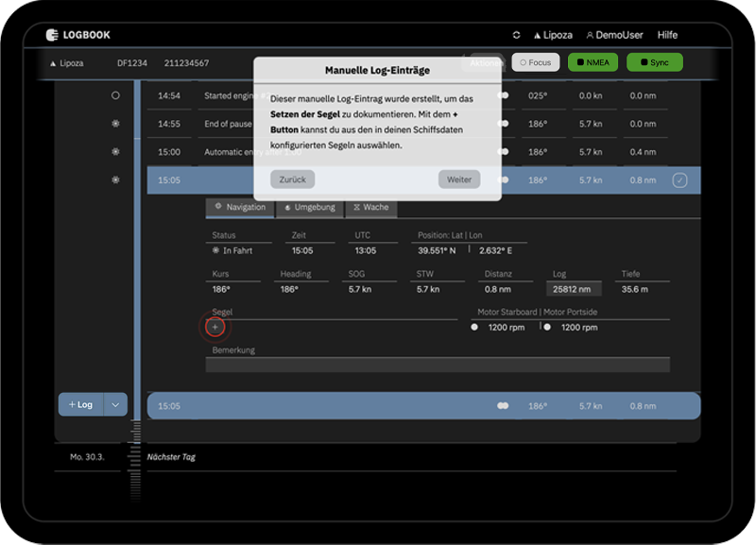Click the Lipoza boat name in subheader
The height and width of the screenshot is (545, 756).
pyautogui.click(x=67, y=63)
